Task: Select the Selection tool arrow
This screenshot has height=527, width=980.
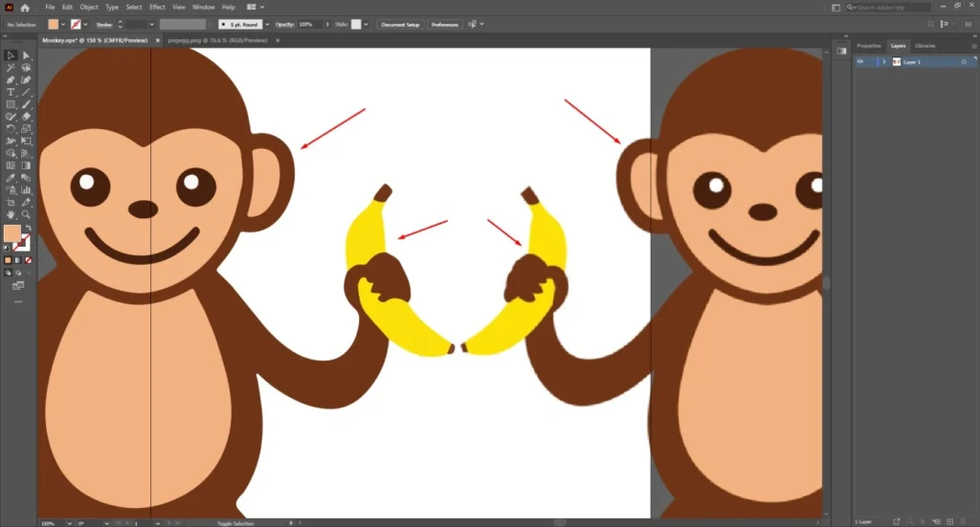Action: [11, 55]
